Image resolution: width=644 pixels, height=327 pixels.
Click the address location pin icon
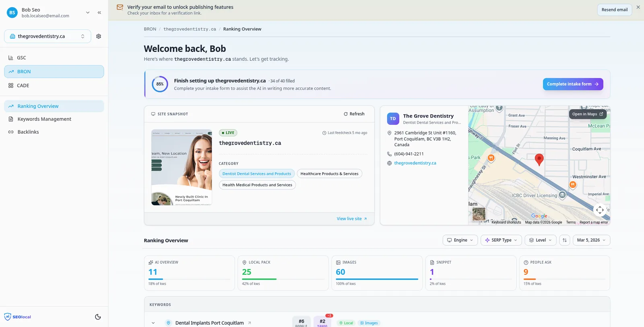coord(389,133)
